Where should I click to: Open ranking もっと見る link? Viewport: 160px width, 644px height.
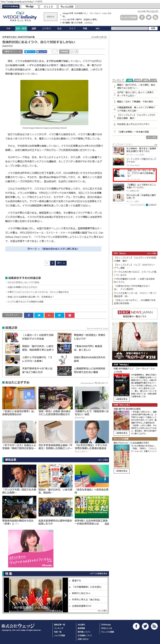[152, 137]
